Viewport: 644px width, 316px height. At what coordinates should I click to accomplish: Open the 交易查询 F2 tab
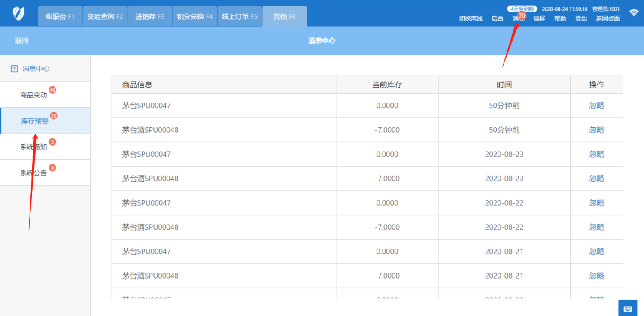105,16
